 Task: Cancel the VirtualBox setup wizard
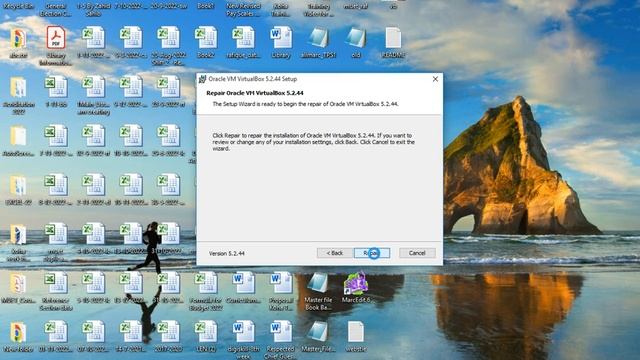pos(417,253)
